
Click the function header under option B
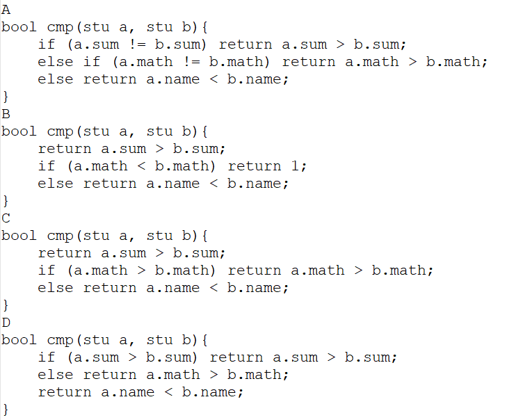(104, 131)
